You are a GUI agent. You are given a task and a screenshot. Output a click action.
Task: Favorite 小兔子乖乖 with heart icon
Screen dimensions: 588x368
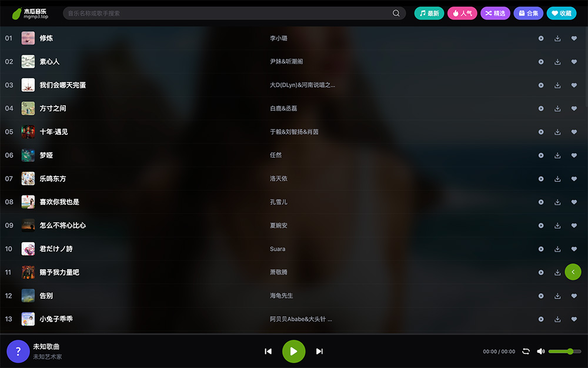click(x=574, y=319)
